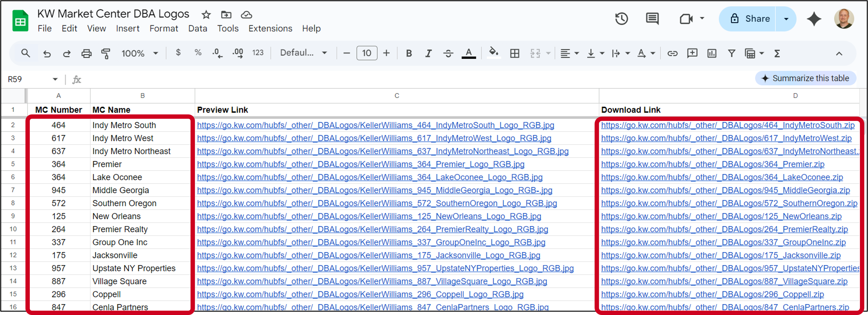This screenshot has height=315, width=868.
Task: Open the Insert menu
Action: pos(128,29)
